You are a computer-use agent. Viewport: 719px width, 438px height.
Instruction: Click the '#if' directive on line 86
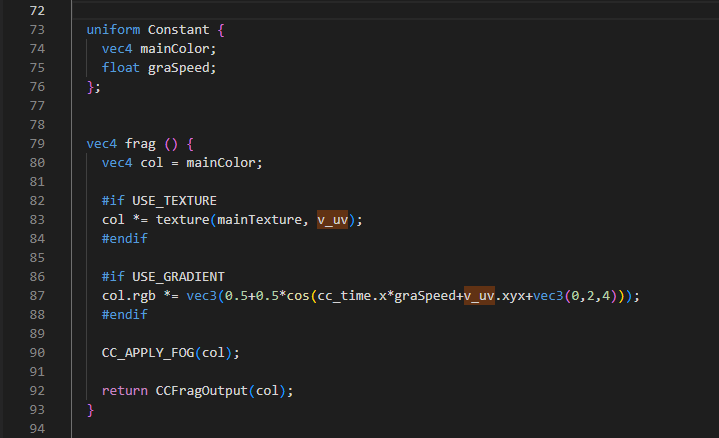[113, 277]
